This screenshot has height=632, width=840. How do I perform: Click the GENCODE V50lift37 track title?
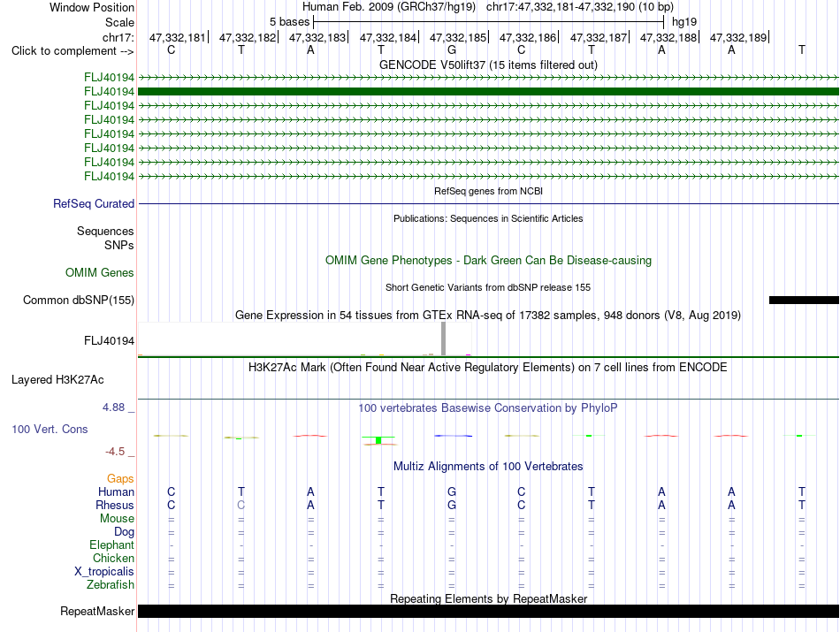tap(488, 65)
